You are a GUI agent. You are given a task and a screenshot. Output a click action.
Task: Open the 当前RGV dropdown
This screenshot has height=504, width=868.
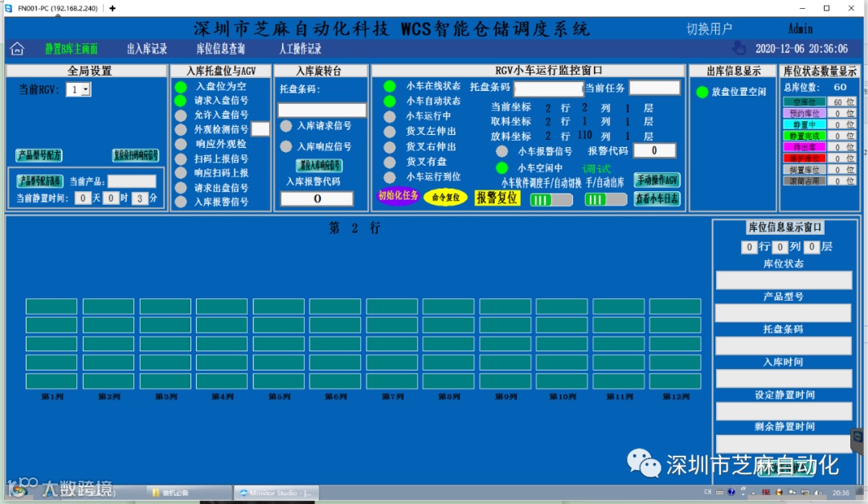pyautogui.click(x=85, y=89)
